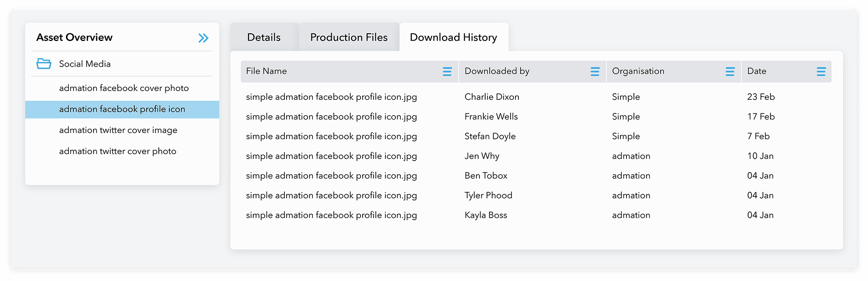Select admation facebook profile icon asset
This screenshot has width=868, height=281.
[x=122, y=109]
